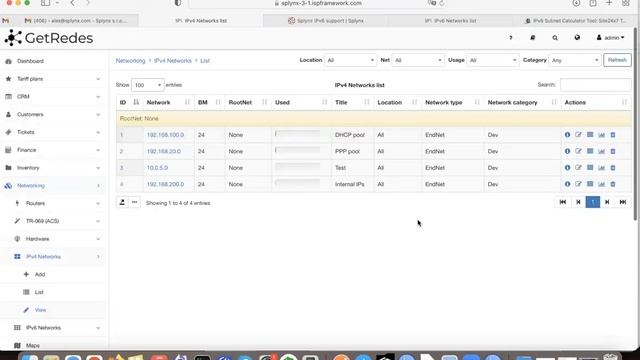The width and height of the screenshot is (640, 360).
Task: Switch to Splynx IPv6 support browser tab
Action: click(325, 20)
